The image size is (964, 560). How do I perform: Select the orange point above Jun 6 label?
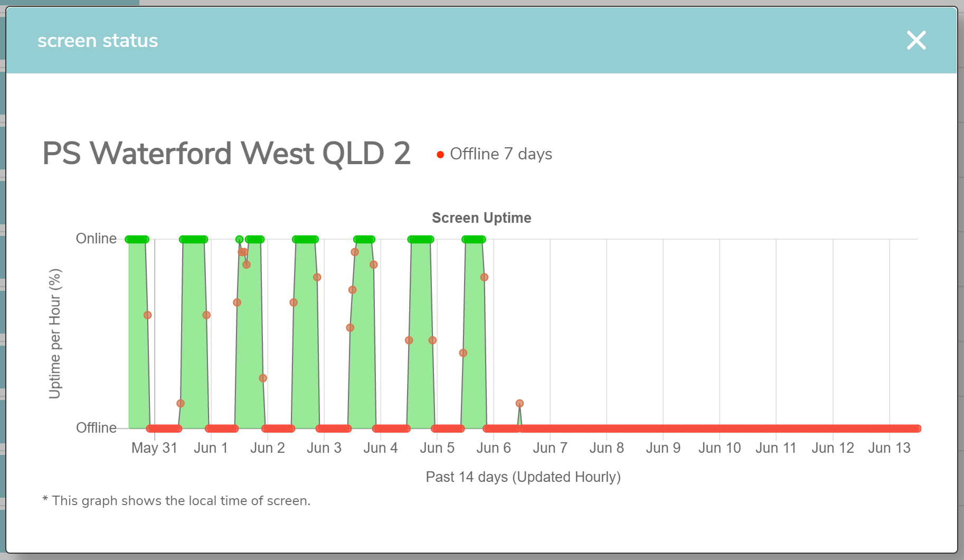(x=484, y=277)
